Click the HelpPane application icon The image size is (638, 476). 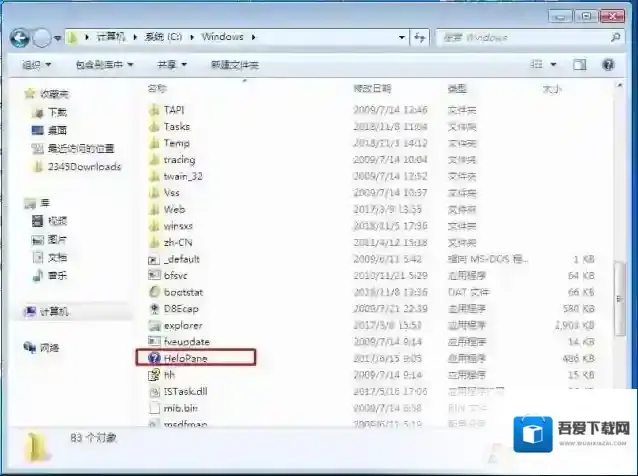[x=154, y=358]
